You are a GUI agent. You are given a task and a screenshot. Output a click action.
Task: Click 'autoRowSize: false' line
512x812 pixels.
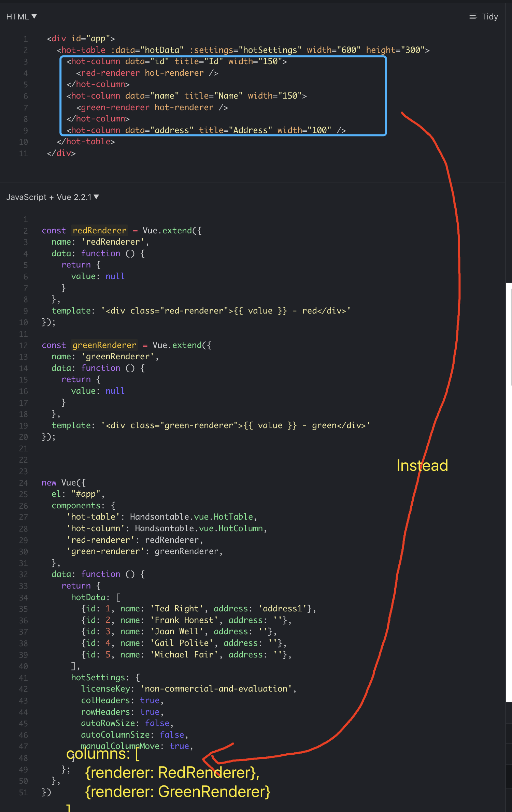click(127, 723)
